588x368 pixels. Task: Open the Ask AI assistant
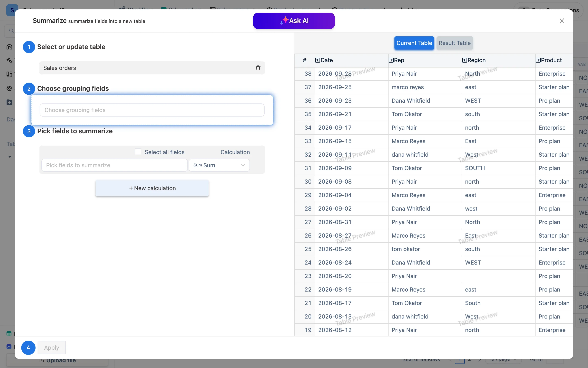click(x=294, y=21)
